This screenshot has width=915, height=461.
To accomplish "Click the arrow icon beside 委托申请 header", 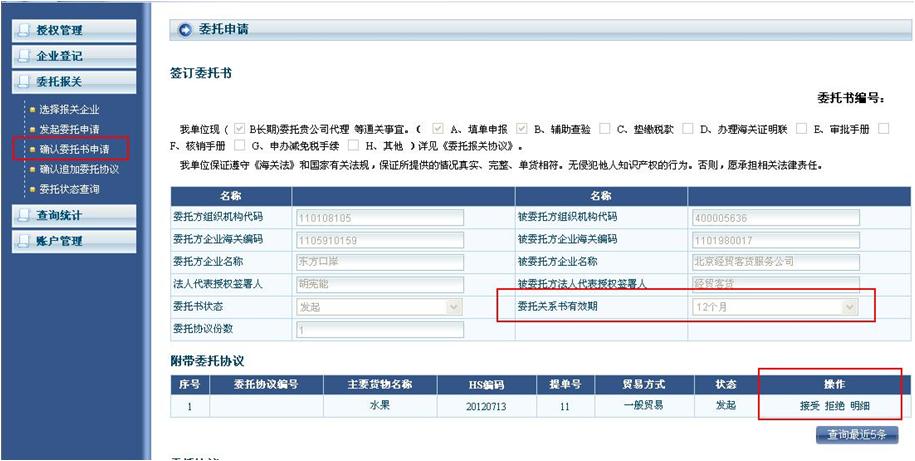I will pyautogui.click(x=184, y=30).
